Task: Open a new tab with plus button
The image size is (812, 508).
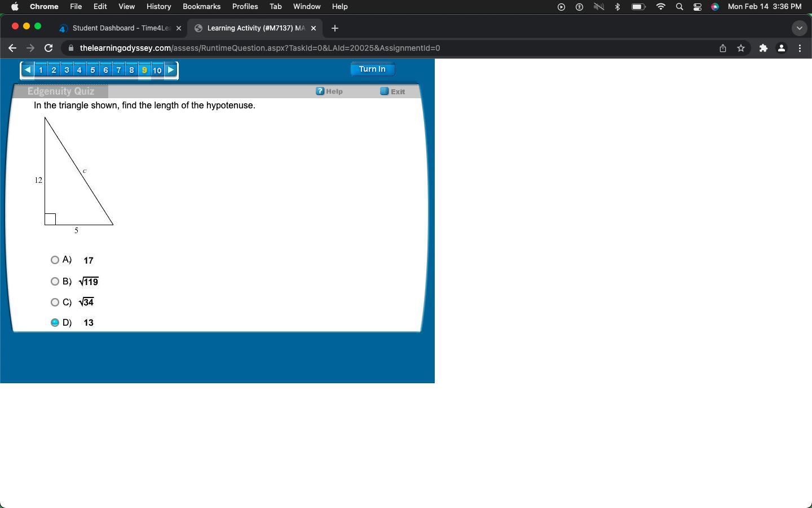Action: coord(335,28)
